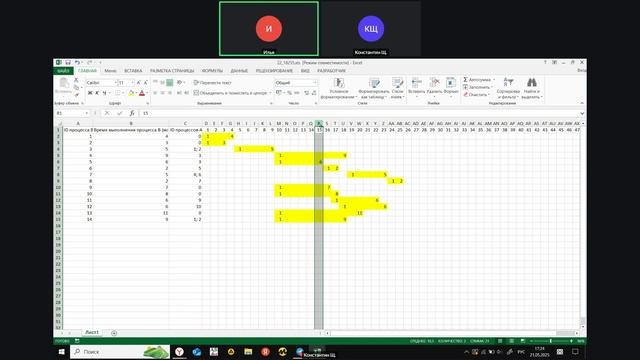Switch to the Рецензирование tab

coord(274,71)
